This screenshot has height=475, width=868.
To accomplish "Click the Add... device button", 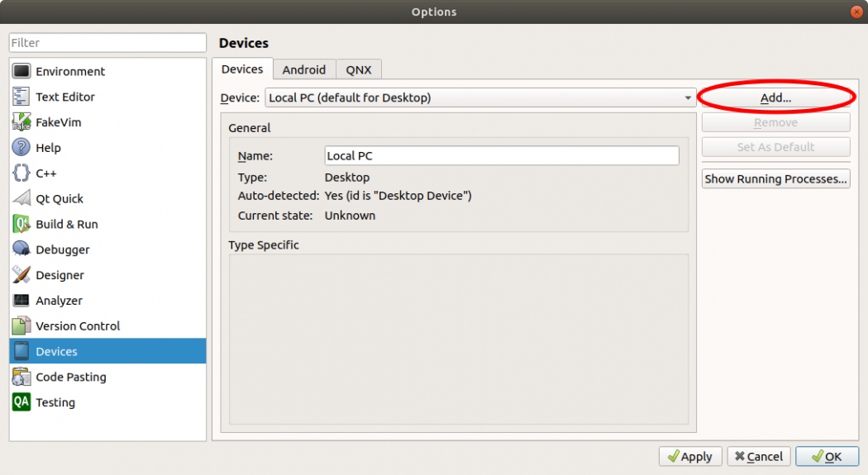I will point(775,98).
